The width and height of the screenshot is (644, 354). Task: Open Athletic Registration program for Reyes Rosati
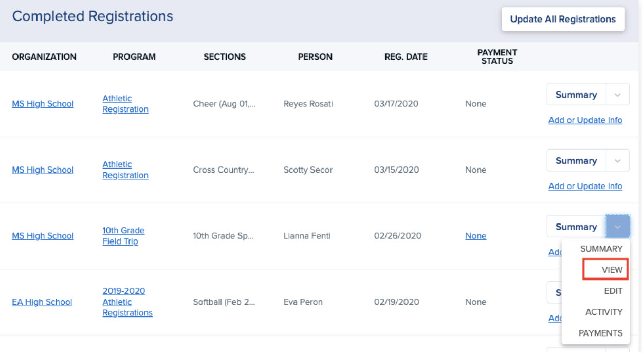point(125,104)
